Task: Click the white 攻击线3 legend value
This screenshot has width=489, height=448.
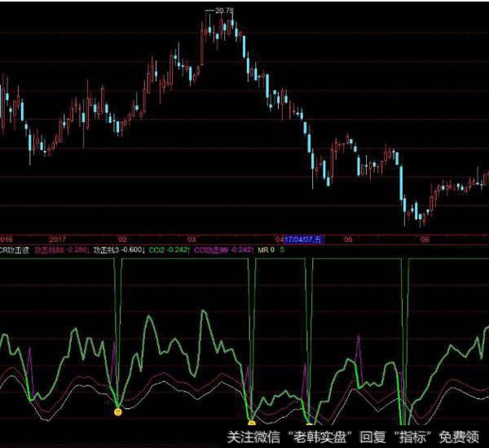Action: 123,252
